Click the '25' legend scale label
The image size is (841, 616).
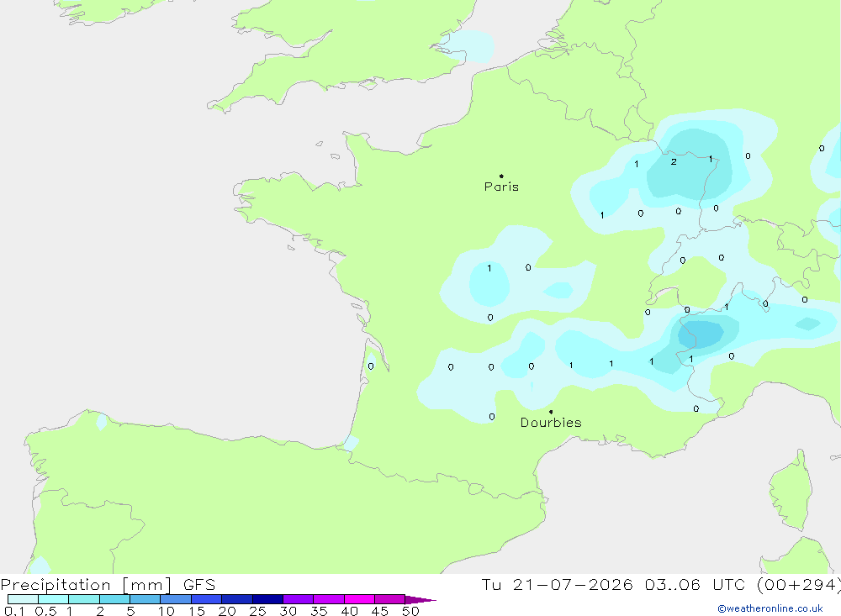[x=257, y=611]
